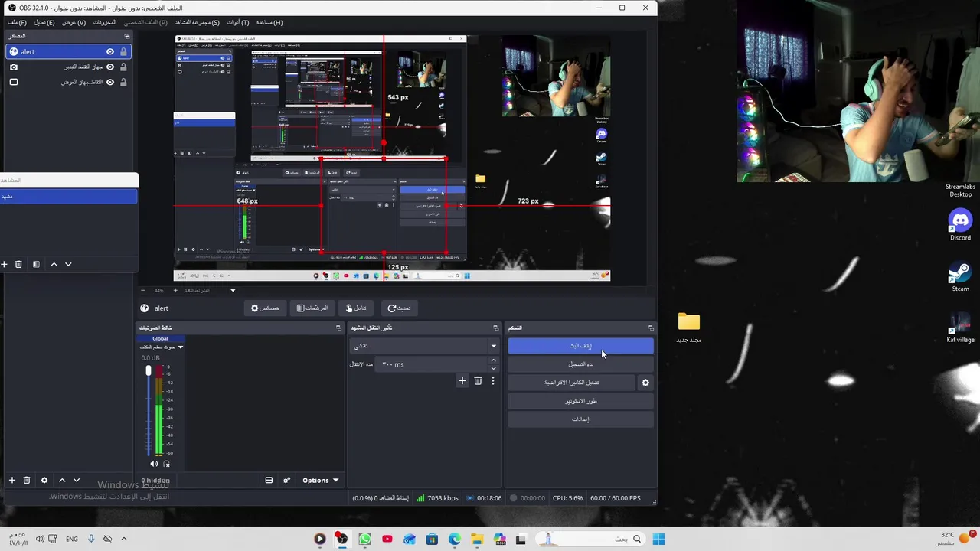
Task: Open virtual camera settings gear
Action: pos(645,383)
